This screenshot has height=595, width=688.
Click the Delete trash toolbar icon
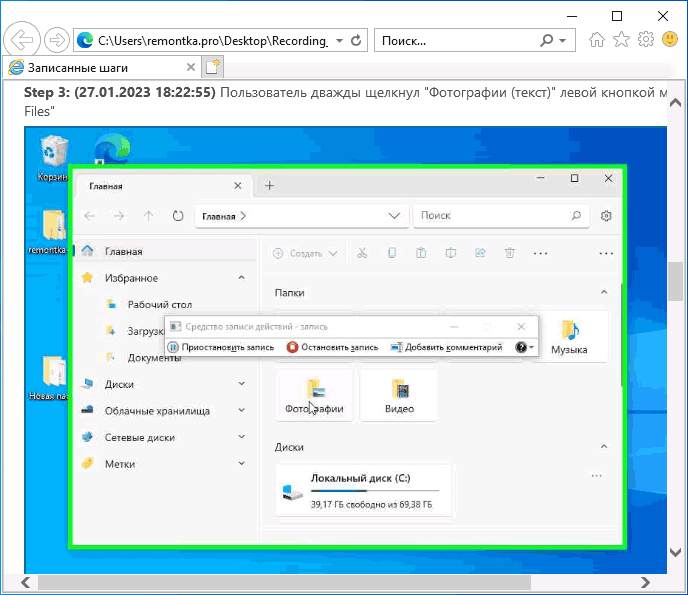[x=510, y=253]
